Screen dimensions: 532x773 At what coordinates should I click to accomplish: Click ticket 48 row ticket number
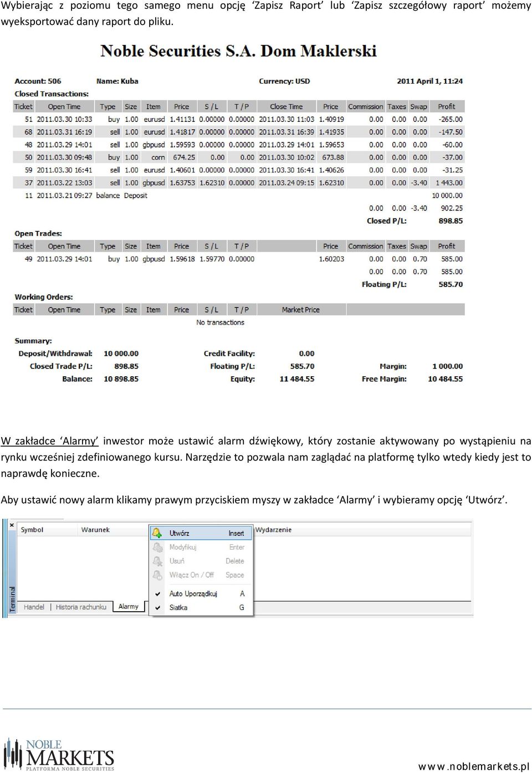click(x=28, y=145)
